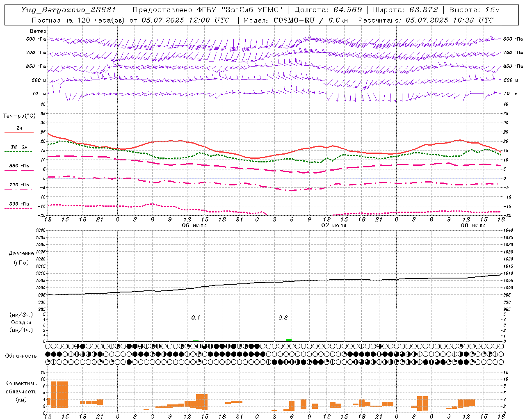Select the 700 гПа legend entry in temperature panel

pos(19,186)
